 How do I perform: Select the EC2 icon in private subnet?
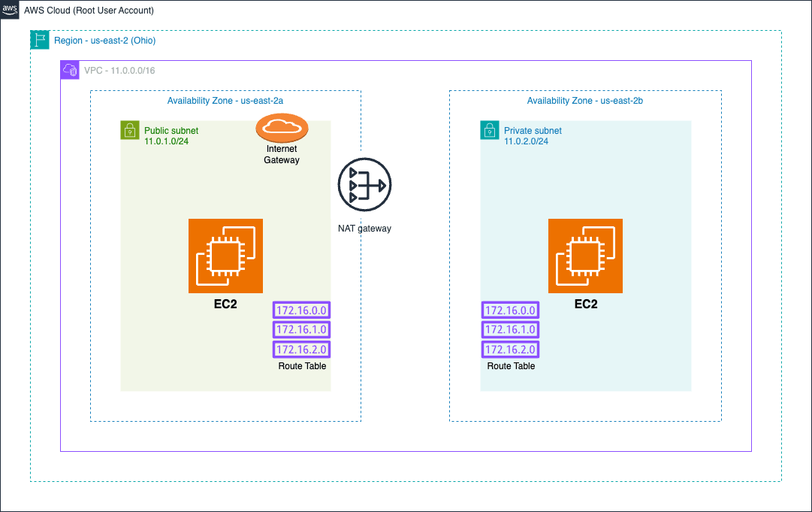coord(586,256)
